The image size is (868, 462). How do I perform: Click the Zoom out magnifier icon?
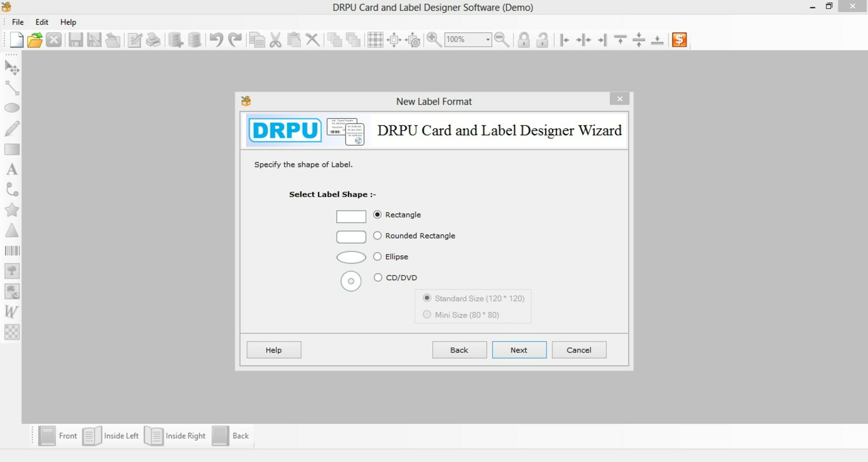coord(502,40)
